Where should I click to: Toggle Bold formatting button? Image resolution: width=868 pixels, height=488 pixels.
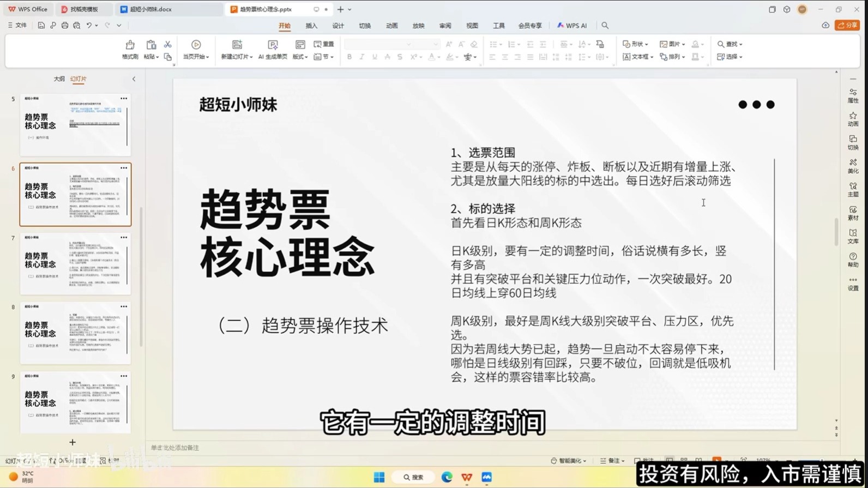(349, 57)
